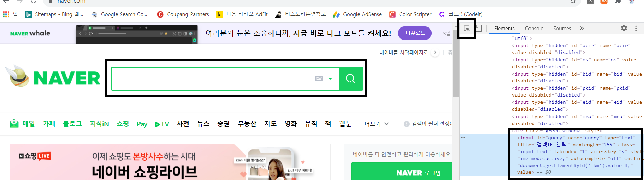Screen dimensions: 644x180
Task: Open the 영화 movie link
Action: pyautogui.click(x=291, y=124)
